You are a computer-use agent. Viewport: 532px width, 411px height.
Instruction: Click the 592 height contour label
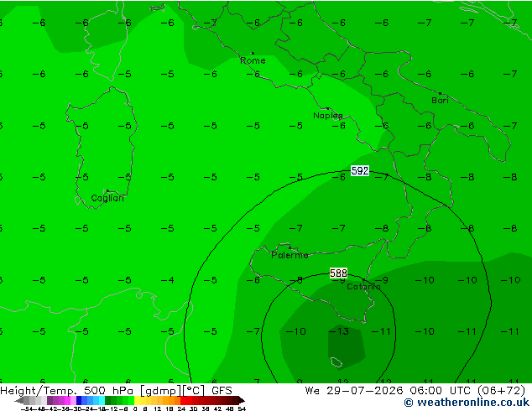[360, 170]
